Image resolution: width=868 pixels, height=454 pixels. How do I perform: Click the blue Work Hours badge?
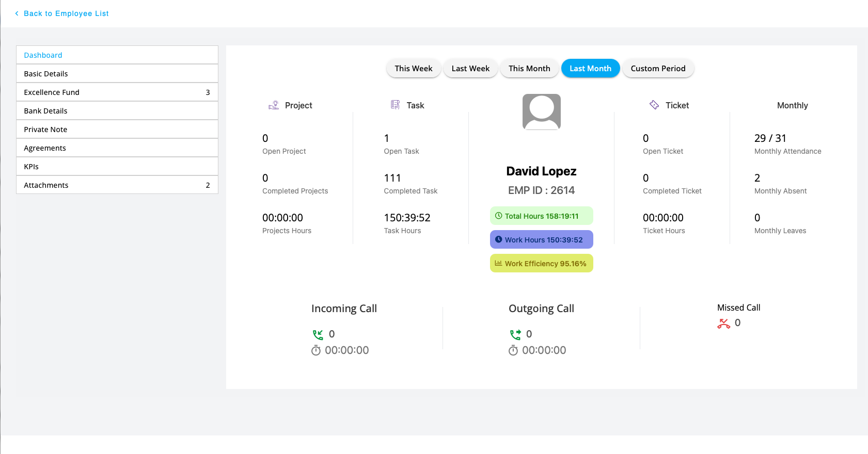[x=541, y=240]
